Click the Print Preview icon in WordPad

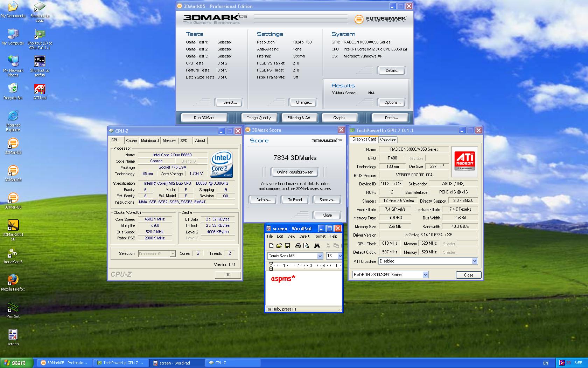[x=306, y=246]
